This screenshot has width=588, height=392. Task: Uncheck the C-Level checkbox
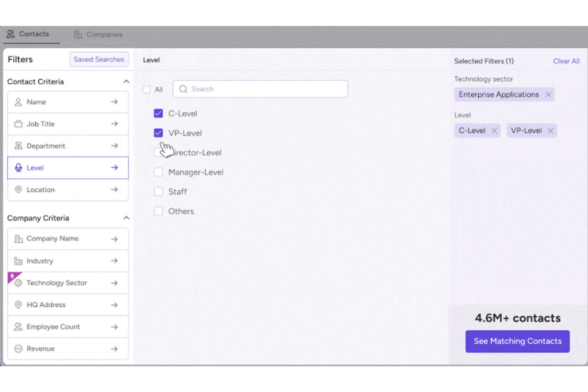pyautogui.click(x=158, y=114)
